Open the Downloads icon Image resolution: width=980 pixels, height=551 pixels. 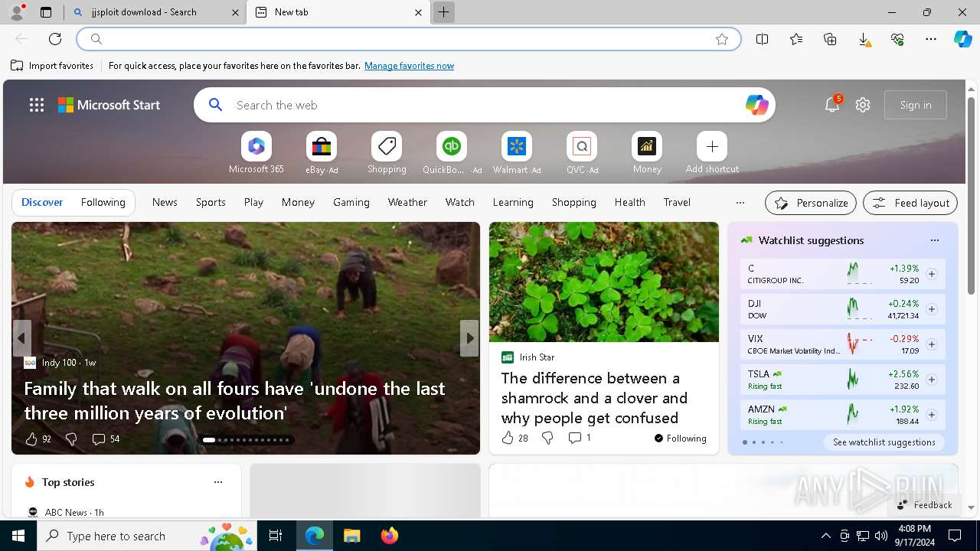(864, 39)
